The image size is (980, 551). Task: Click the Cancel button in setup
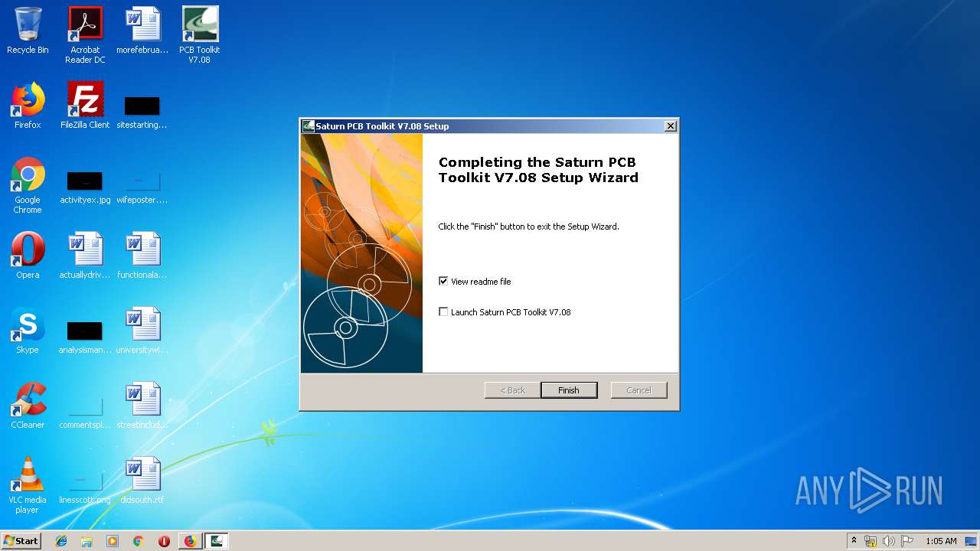[639, 390]
